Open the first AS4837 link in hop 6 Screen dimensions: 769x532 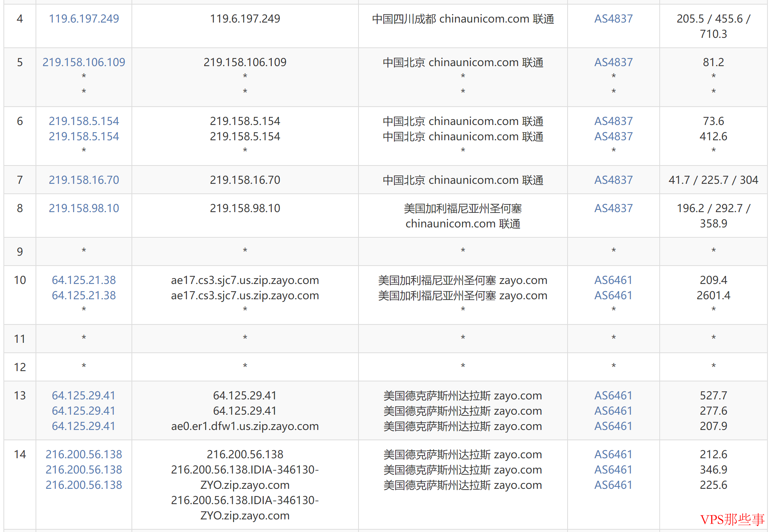point(613,121)
